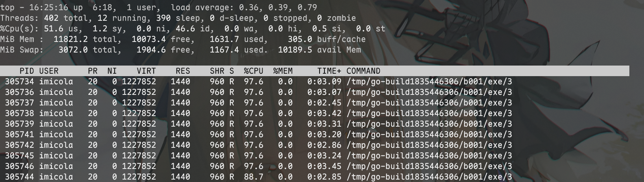
Task: Click the %MEM column header
Action: [283, 71]
